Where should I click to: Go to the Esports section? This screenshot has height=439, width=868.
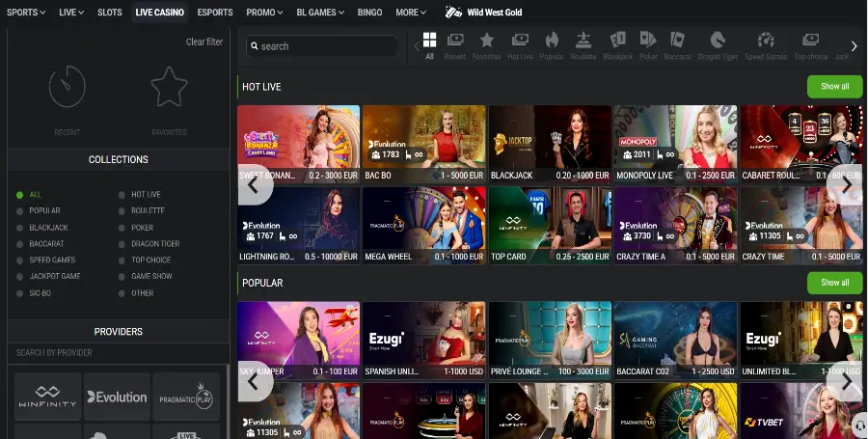point(215,13)
